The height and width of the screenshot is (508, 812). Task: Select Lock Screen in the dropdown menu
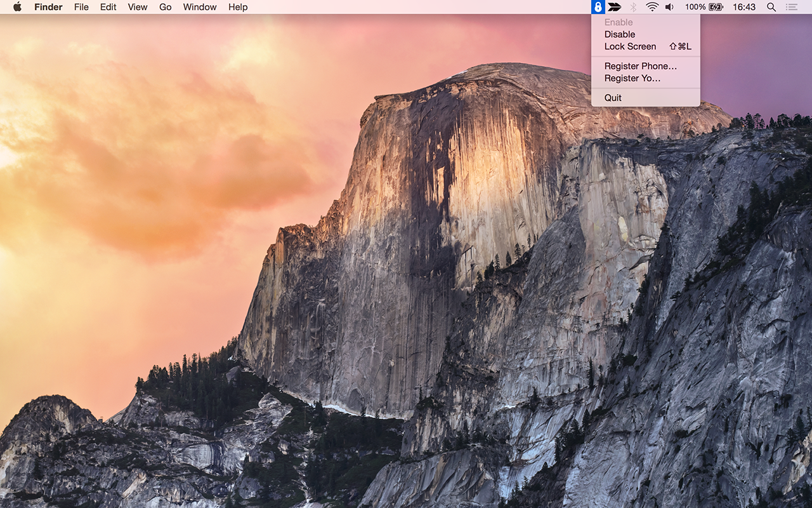click(646, 46)
